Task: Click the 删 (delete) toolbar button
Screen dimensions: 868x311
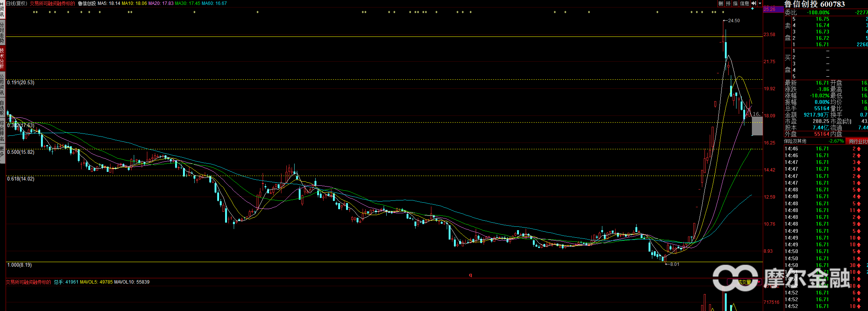Action: (721, 3)
